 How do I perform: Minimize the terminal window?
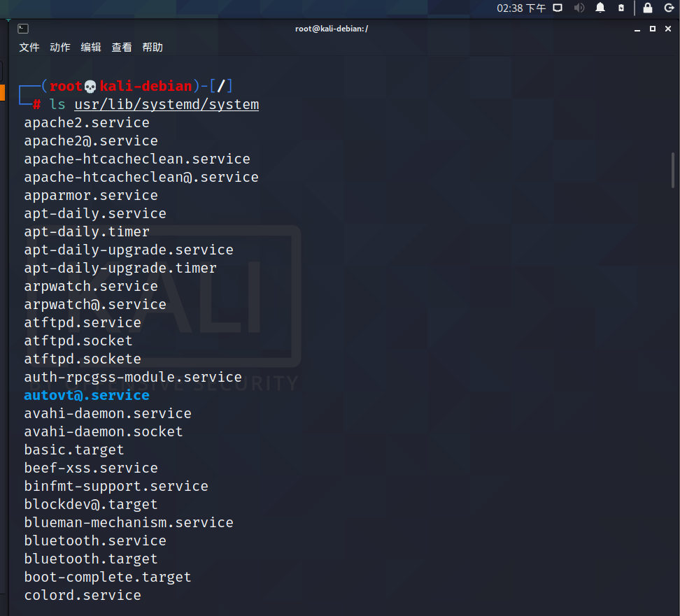(x=637, y=29)
